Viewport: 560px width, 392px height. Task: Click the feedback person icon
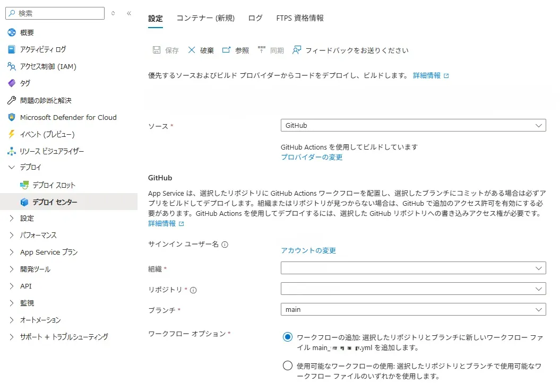coord(296,50)
